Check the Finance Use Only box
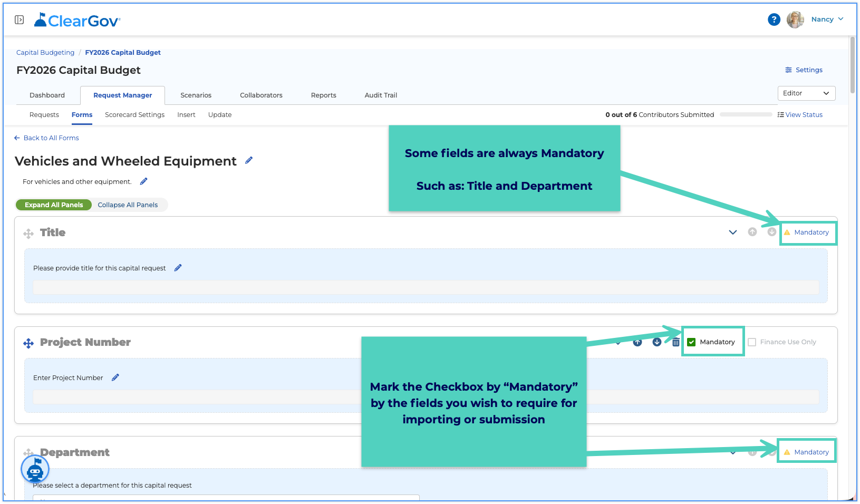 pos(752,342)
